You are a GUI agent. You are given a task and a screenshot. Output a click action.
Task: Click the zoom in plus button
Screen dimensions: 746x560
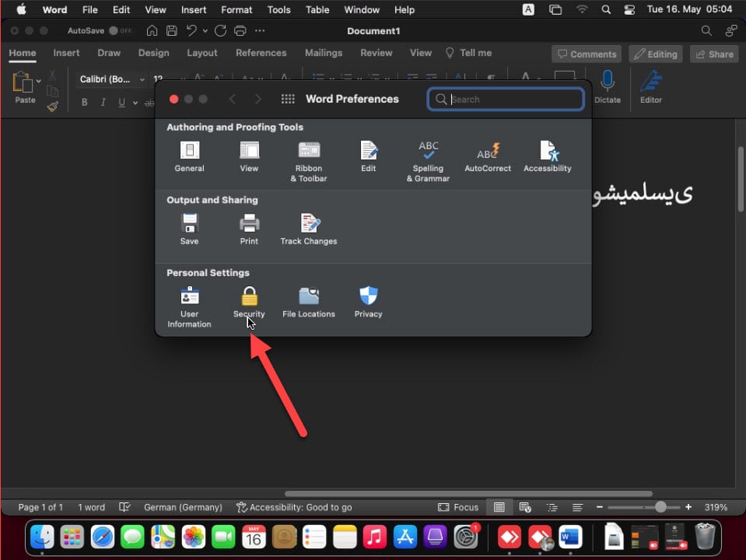(688, 507)
